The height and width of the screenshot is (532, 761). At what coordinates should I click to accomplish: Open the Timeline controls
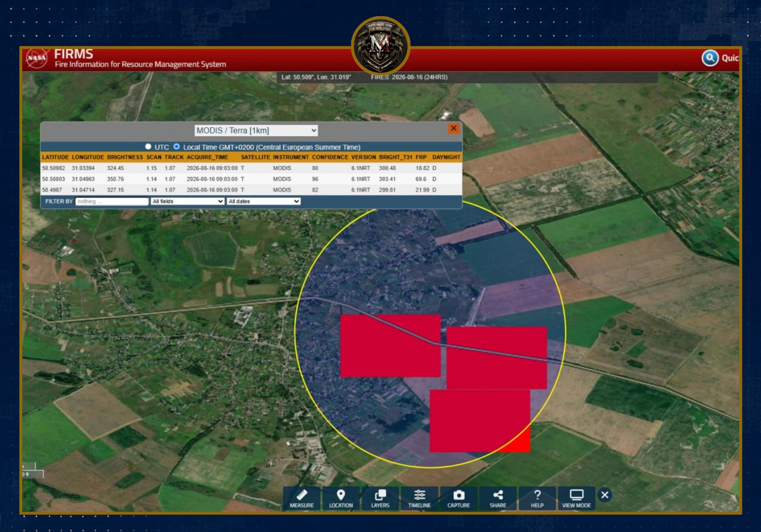point(420,498)
